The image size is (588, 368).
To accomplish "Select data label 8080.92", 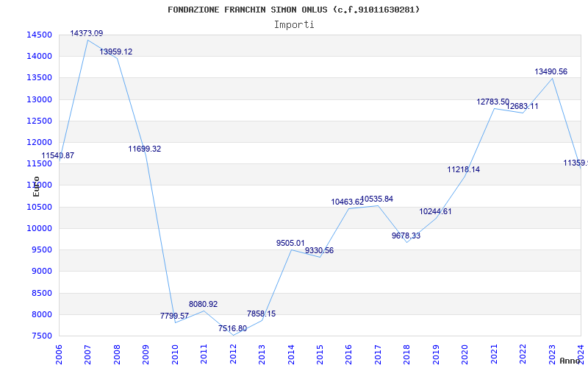I will tap(204, 305).
